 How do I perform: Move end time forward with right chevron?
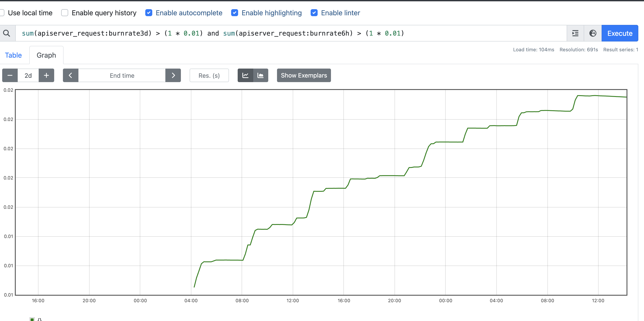[x=173, y=75]
